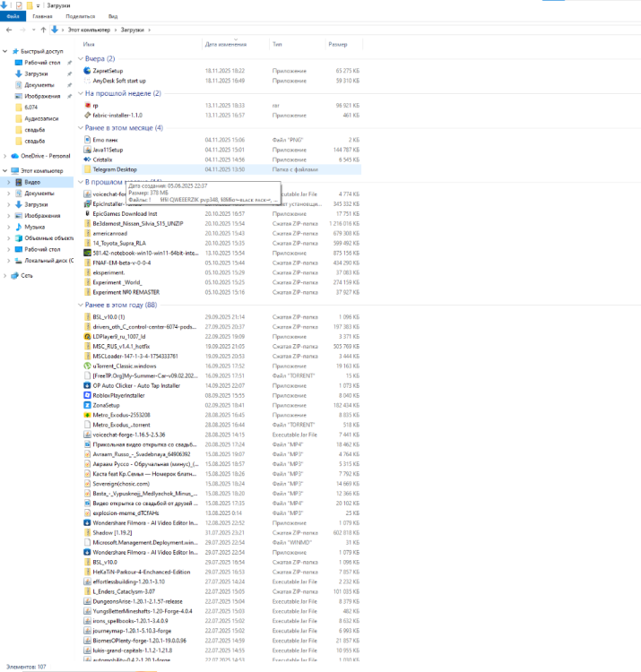Select file L_Enders_Cataclysm-3.07

click(x=124, y=591)
